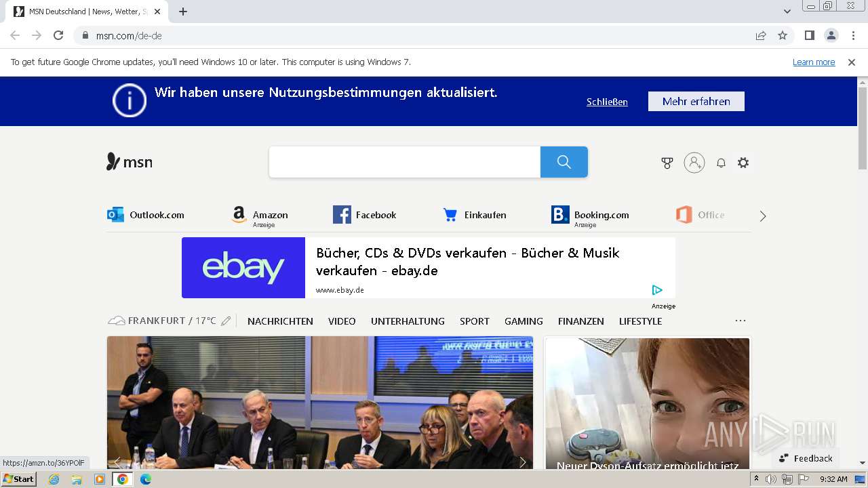This screenshot has height=488, width=868.
Task: Go back in Chrome
Action: 15,35
